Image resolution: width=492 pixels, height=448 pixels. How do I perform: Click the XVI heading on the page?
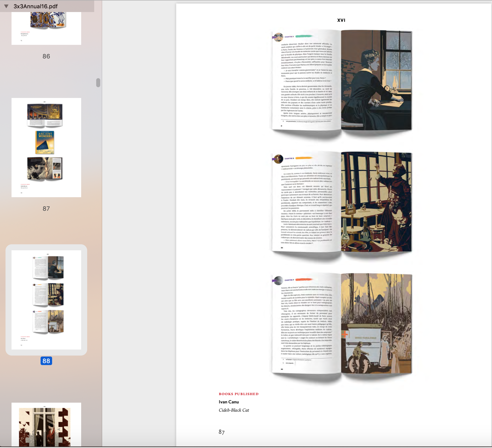tap(341, 20)
